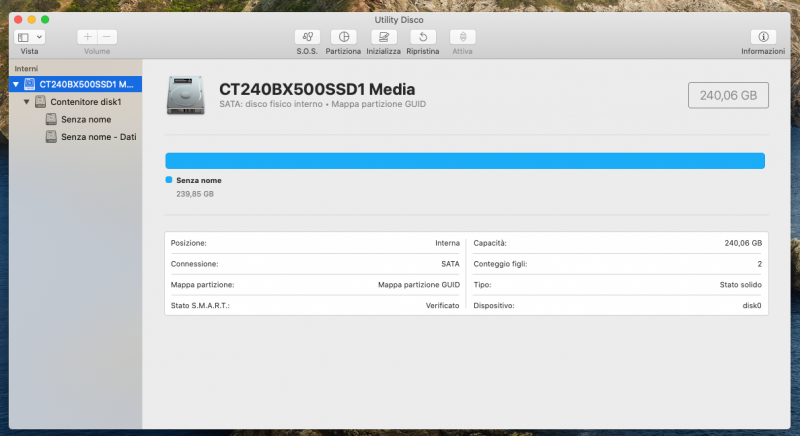The image size is (800, 436).
Task: Collapse the CT240BX500SSD1 disk tree
Action: [16, 84]
